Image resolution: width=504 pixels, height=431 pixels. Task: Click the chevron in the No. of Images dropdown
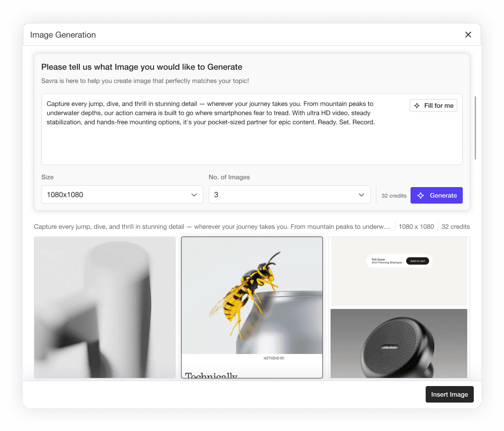tap(362, 195)
